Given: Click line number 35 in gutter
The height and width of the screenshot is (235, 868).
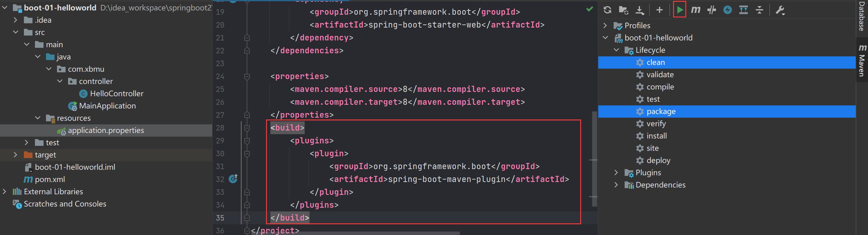Looking at the screenshot, I should click(x=220, y=218).
